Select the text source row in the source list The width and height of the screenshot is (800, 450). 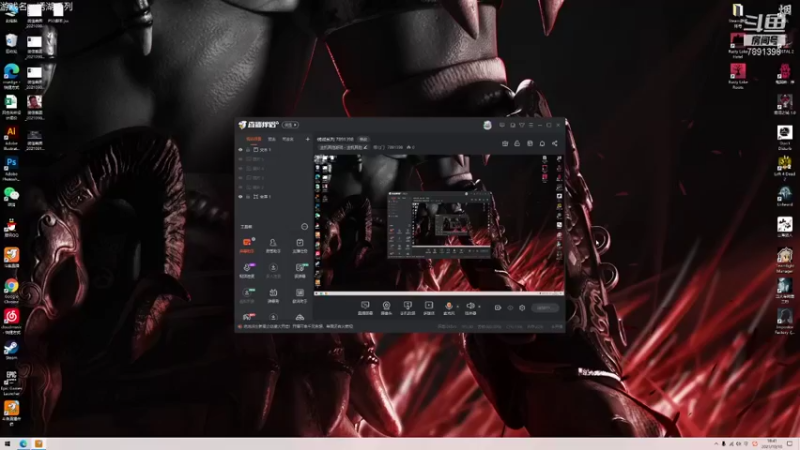coord(274,149)
